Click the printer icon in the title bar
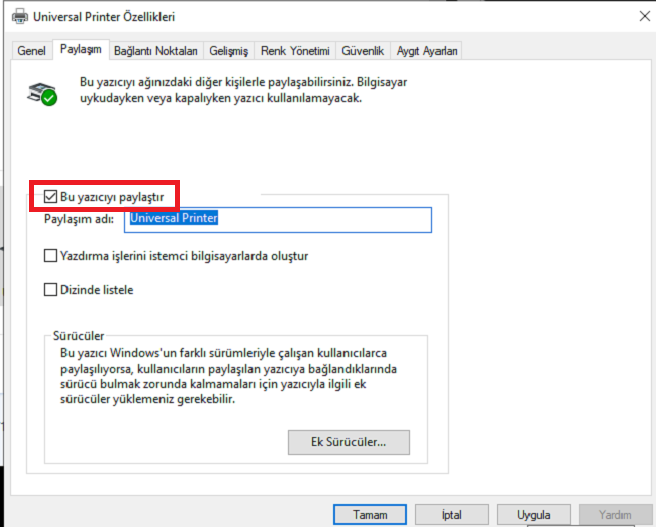 pyautogui.click(x=20, y=17)
